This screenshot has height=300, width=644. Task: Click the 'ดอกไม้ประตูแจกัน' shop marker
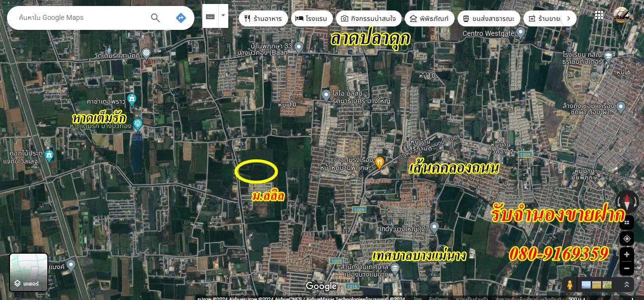pos(49,155)
